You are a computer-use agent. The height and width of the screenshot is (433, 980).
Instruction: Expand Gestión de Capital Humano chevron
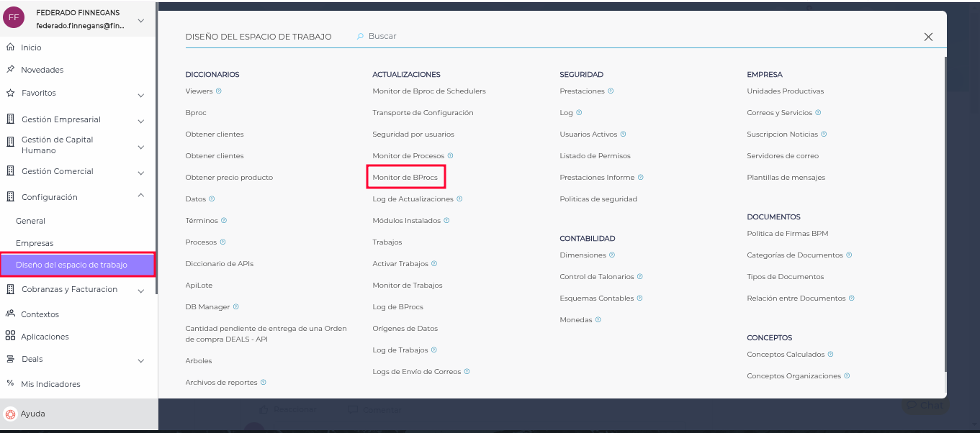(141, 147)
